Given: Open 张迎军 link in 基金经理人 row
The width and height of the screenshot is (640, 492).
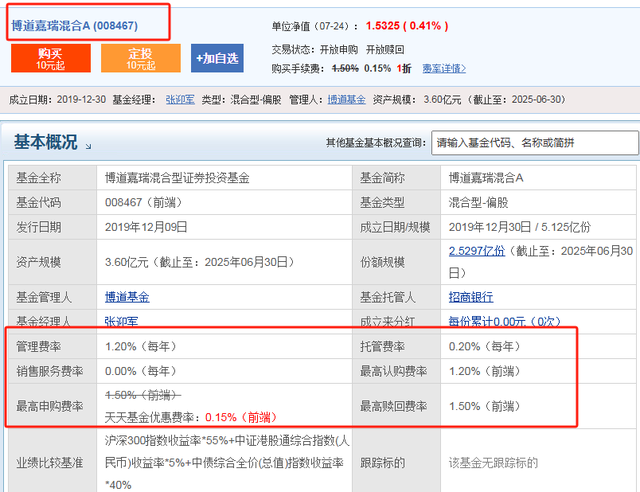Looking at the screenshot, I should pos(121,321).
